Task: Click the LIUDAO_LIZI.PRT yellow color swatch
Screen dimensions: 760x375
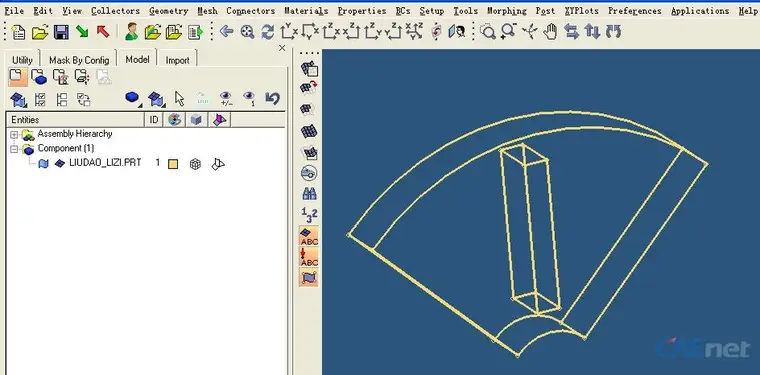Action: coord(173,164)
